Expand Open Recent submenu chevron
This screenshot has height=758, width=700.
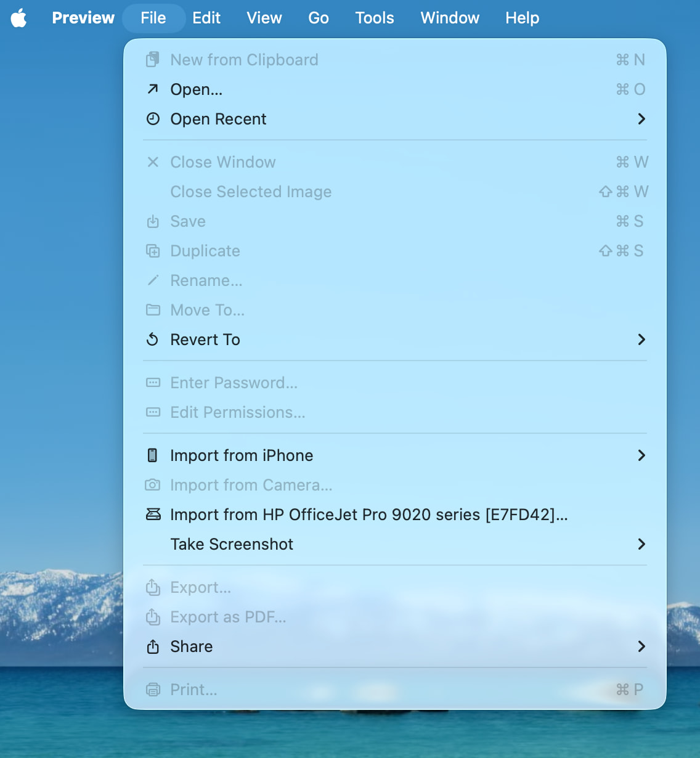641,119
